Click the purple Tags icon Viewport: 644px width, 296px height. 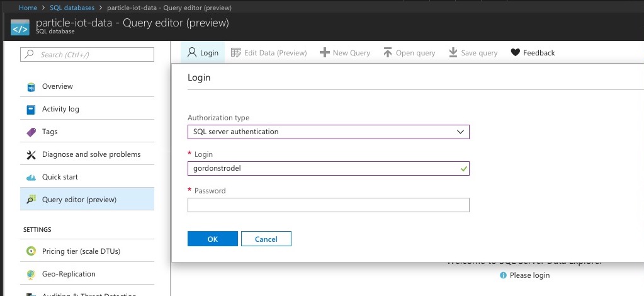[x=31, y=132]
